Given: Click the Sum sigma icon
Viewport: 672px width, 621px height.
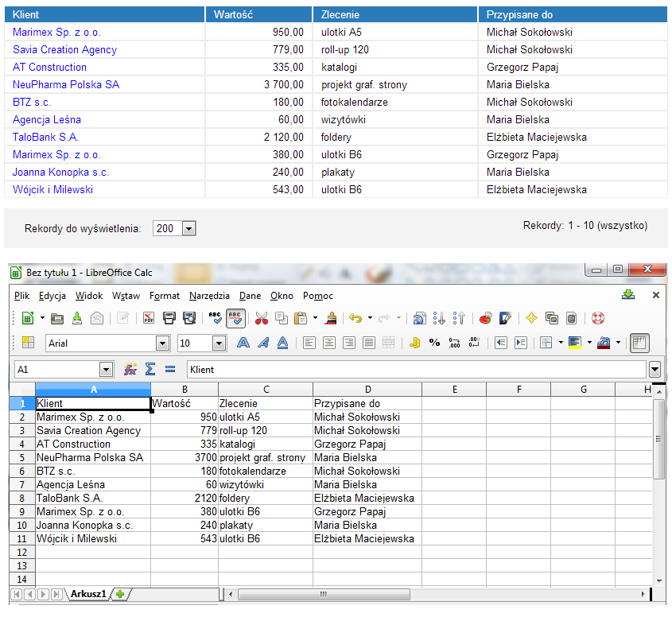Looking at the screenshot, I should pyautogui.click(x=150, y=370).
